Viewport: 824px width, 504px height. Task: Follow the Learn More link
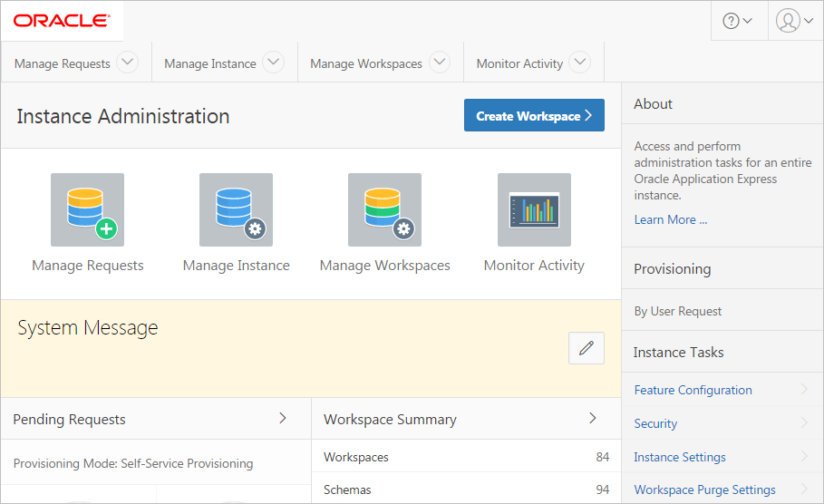(x=671, y=219)
